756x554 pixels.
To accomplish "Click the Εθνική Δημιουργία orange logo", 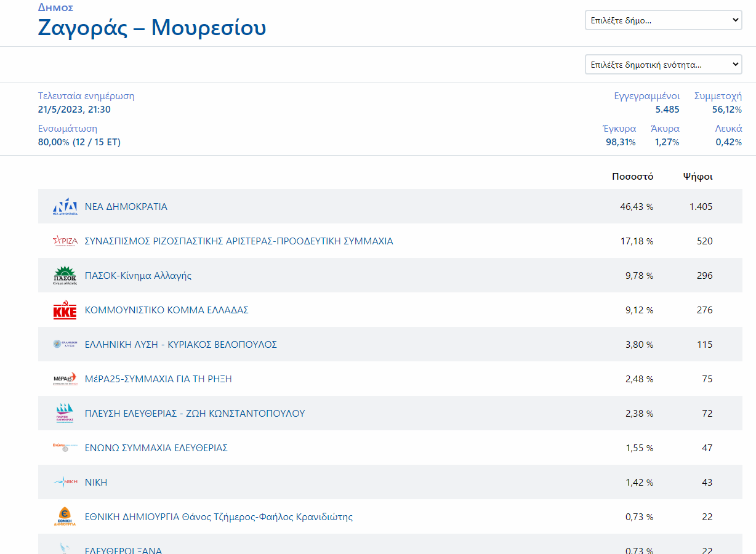I will tap(65, 517).
